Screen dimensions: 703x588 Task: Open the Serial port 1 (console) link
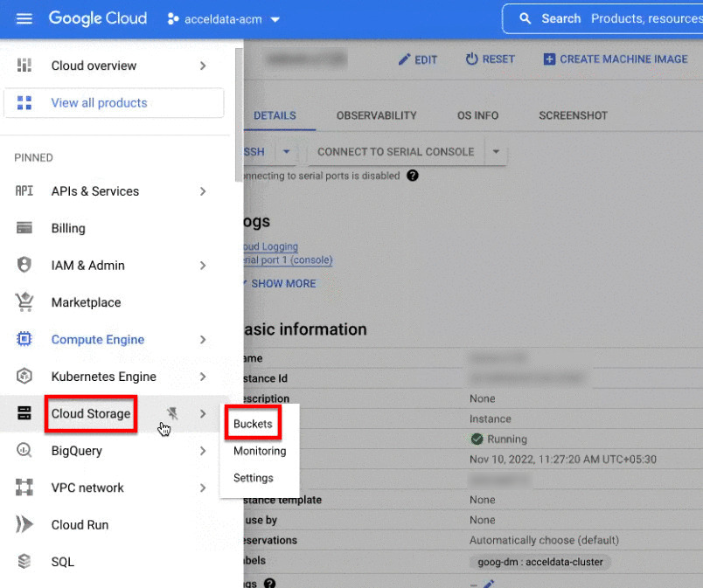tap(289, 260)
